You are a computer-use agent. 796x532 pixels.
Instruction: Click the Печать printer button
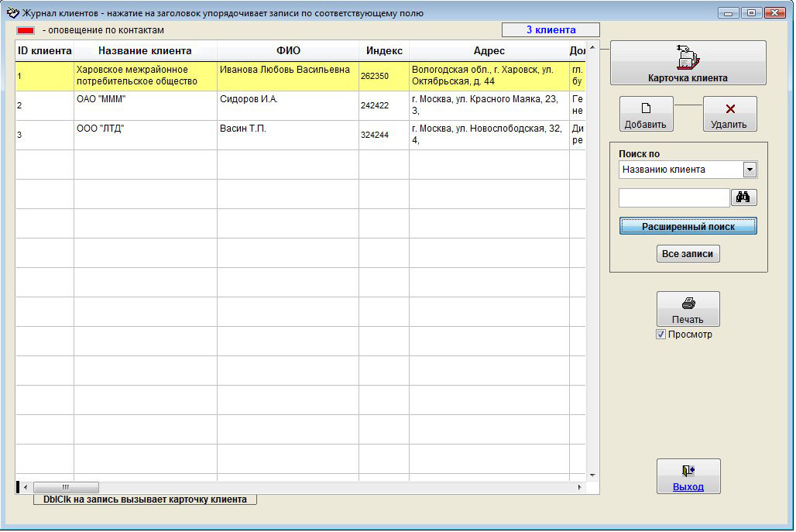coord(688,309)
